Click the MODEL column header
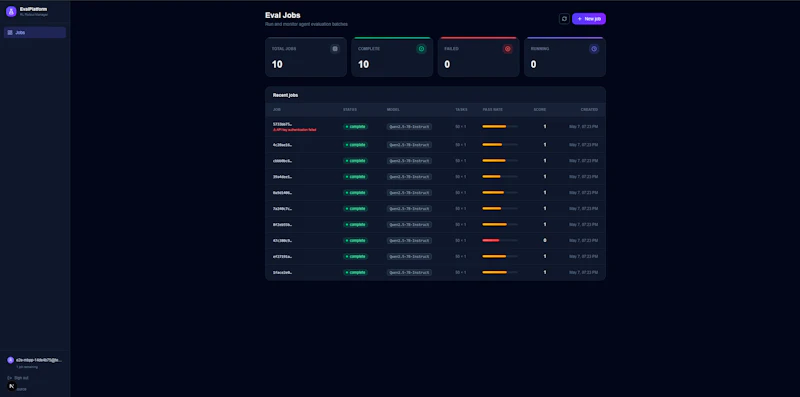The width and height of the screenshot is (800, 397). [393, 110]
